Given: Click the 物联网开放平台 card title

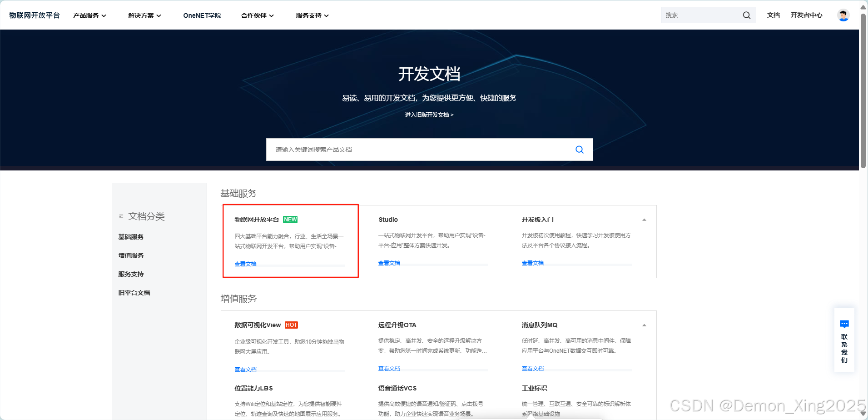Looking at the screenshot, I should pos(257,220).
